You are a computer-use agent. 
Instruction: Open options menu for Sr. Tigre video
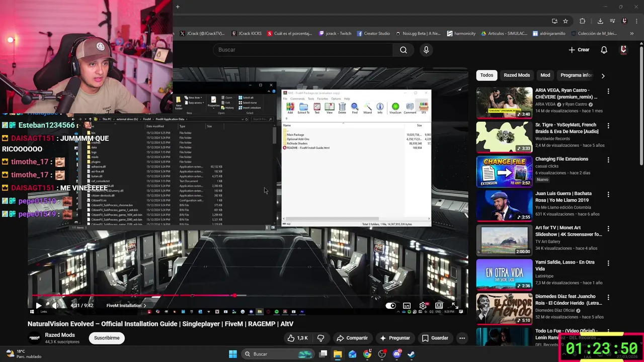pos(608,126)
